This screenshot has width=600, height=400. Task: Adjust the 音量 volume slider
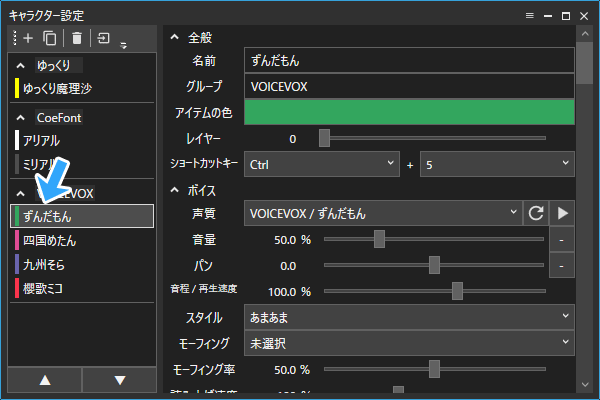click(434, 239)
